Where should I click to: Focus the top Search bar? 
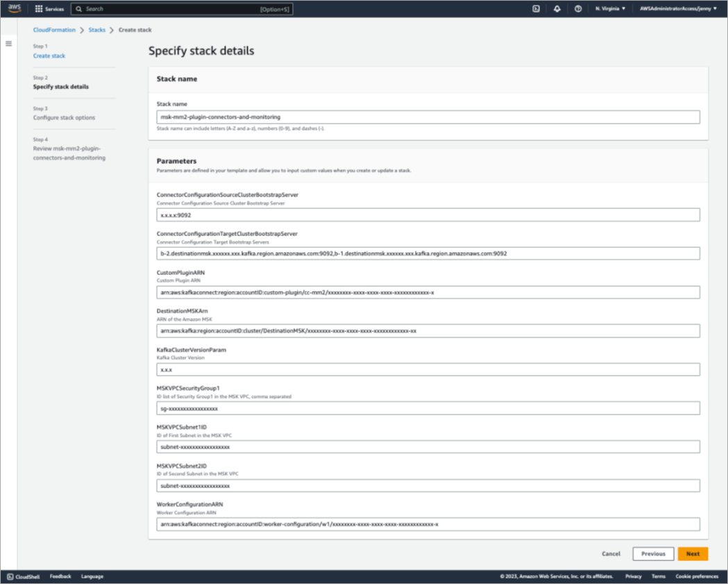[182, 9]
